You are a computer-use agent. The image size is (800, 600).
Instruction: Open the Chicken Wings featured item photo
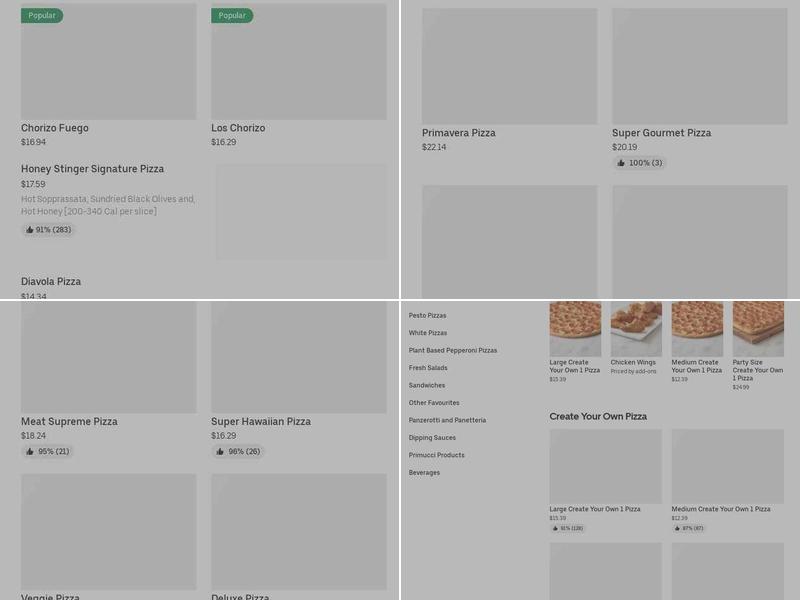point(636,329)
